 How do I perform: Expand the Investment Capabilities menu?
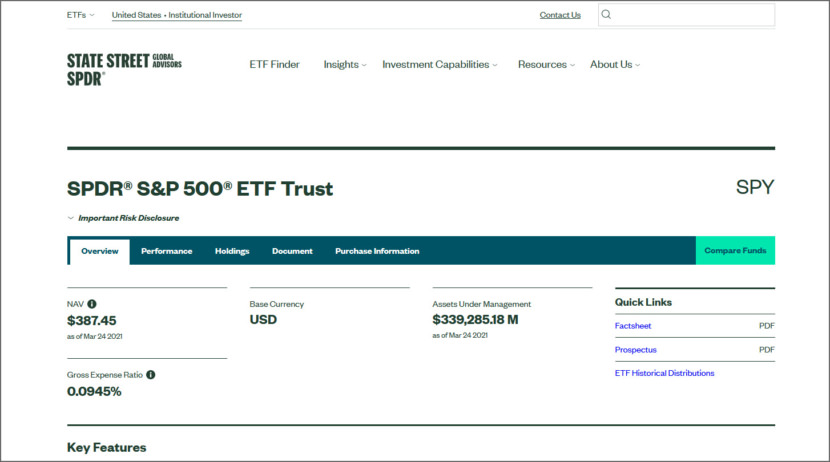(x=439, y=65)
